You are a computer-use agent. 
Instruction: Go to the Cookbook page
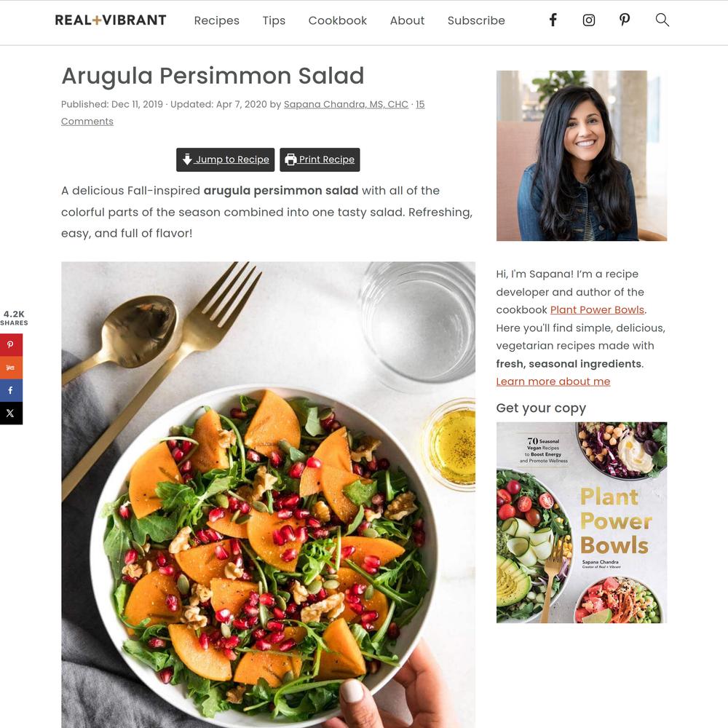point(338,20)
